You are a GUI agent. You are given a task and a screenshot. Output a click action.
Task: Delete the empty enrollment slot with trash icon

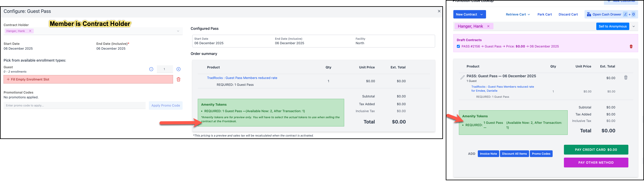pyautogui.click(x=178, y=79)
